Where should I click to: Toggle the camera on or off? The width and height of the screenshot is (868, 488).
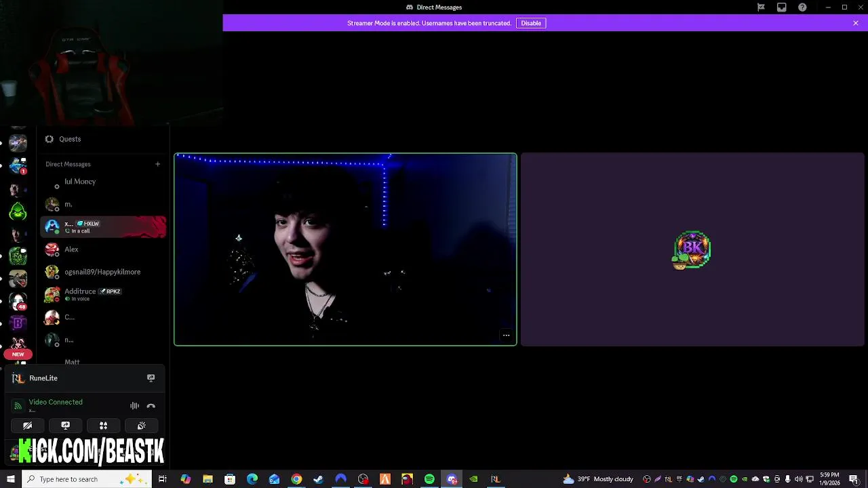tap(28, 426)
